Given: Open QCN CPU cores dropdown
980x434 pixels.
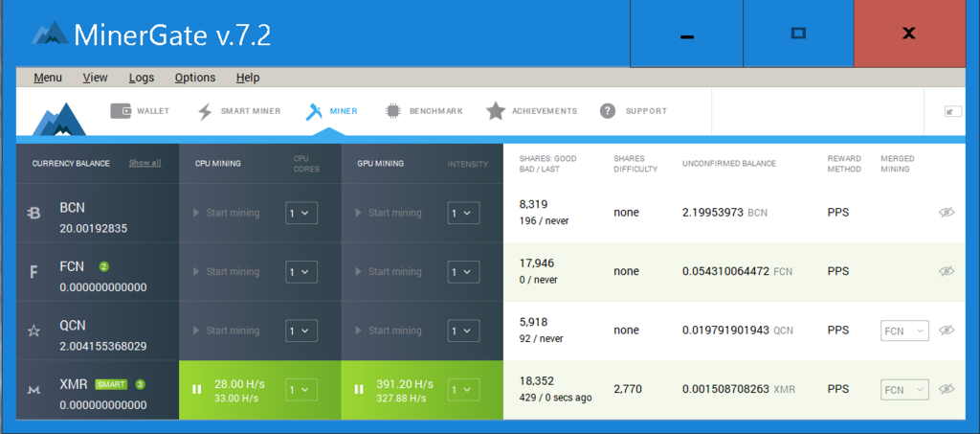Looking at the screenshot, I should tap(301, 331).
